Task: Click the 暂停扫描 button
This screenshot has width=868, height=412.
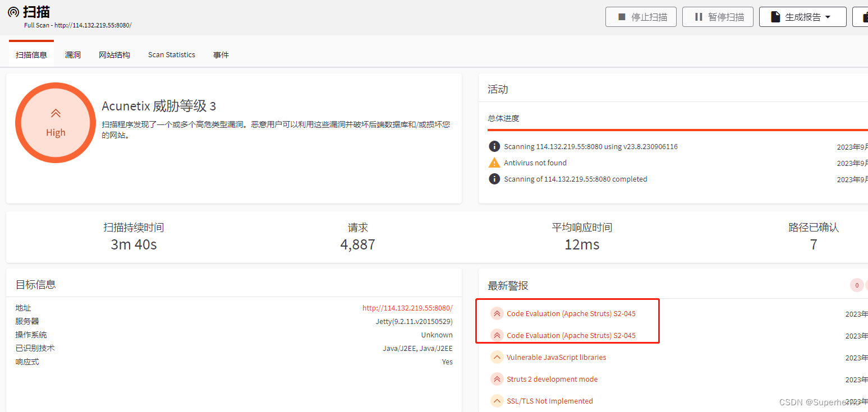Action: point(718,17)
